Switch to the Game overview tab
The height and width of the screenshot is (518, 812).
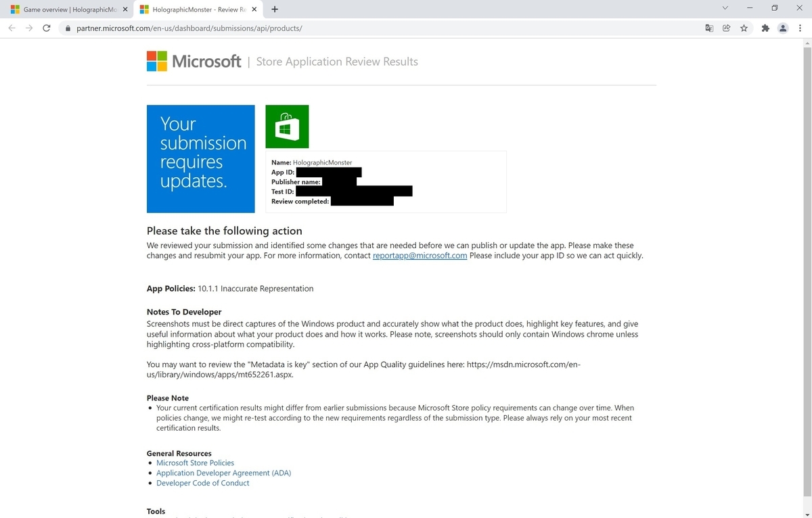pyautogui.click(x=68, y=9)
